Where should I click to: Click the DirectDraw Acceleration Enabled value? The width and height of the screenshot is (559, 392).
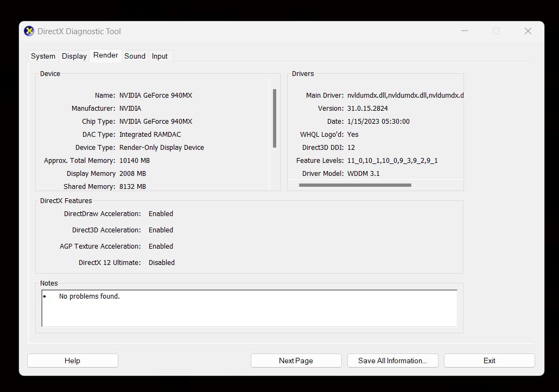coord(161,214)
